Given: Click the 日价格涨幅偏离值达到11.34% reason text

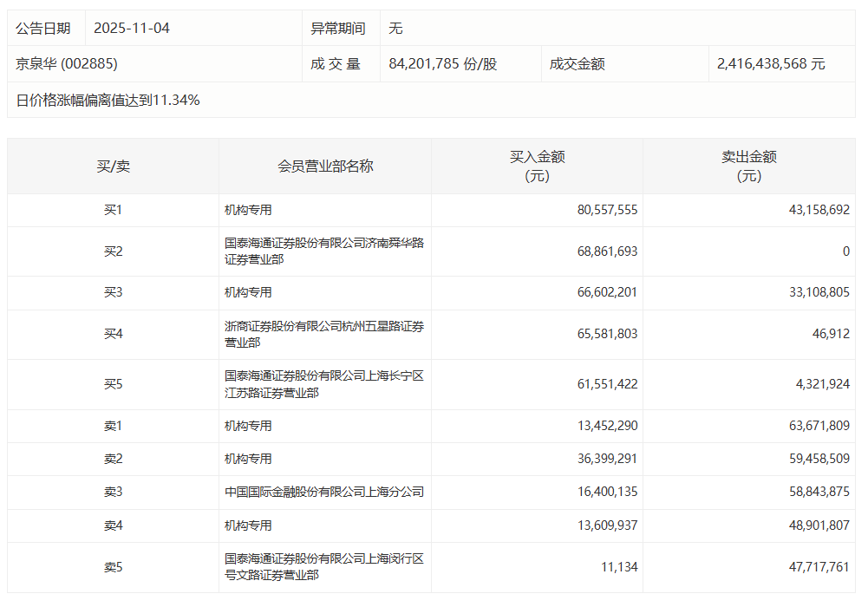Looking at the screenshot, I should tap(108, 101).
